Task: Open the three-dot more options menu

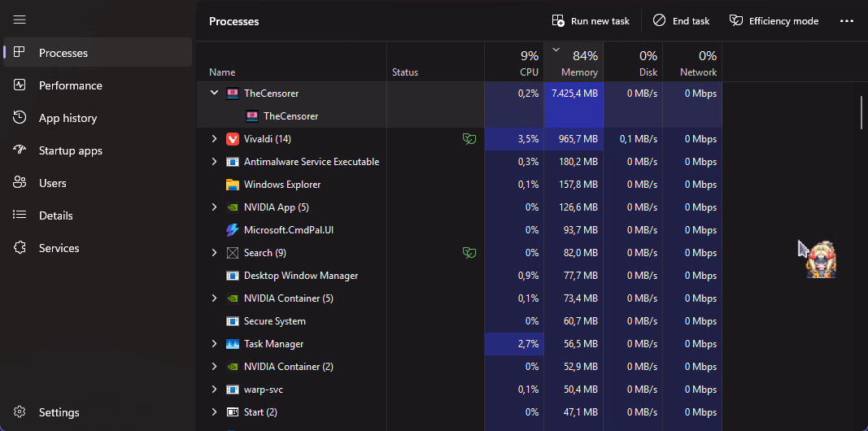Action: click(x=846, y=21)
